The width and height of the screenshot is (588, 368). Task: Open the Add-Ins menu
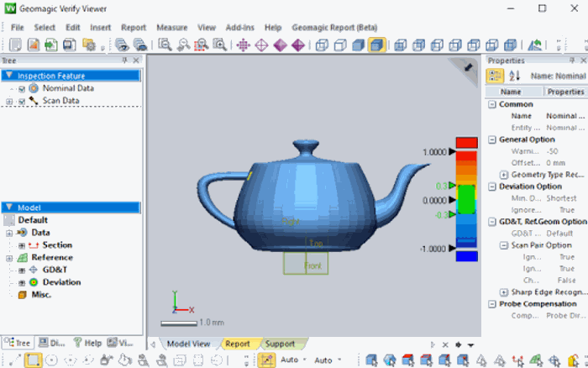(x=240, y=28)
